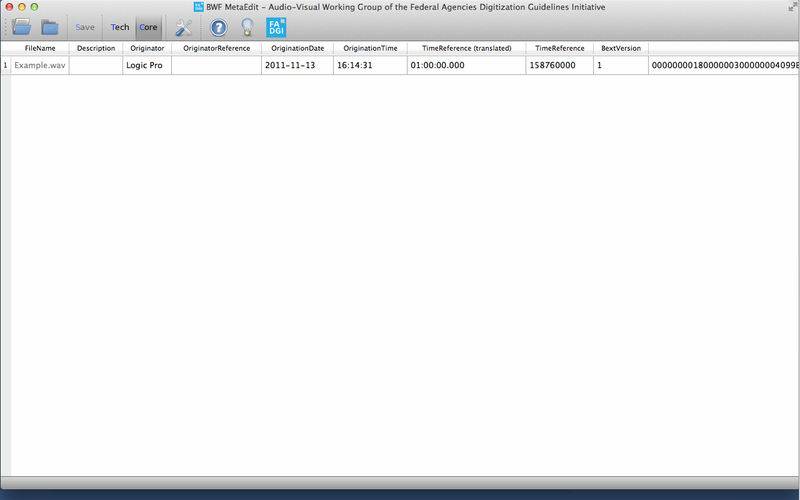Toggle fullscreen with the window resize arrows
800x500 pixels.
792,6
